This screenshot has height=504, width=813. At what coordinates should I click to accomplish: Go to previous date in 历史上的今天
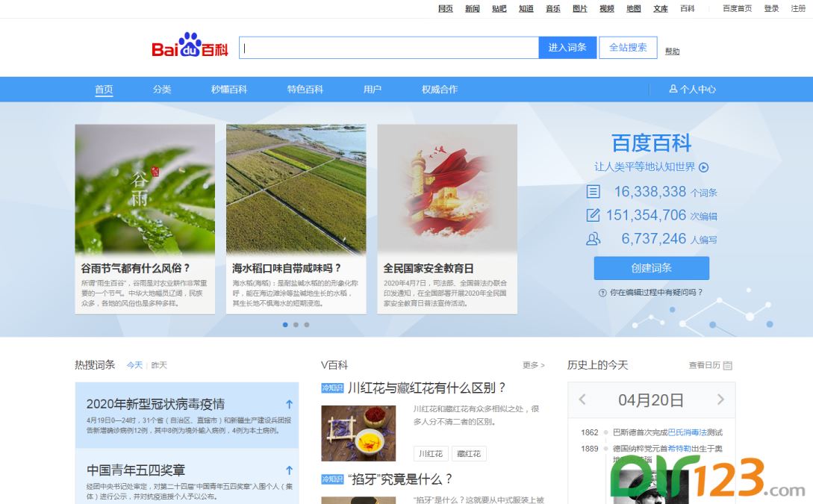point(582,399)
